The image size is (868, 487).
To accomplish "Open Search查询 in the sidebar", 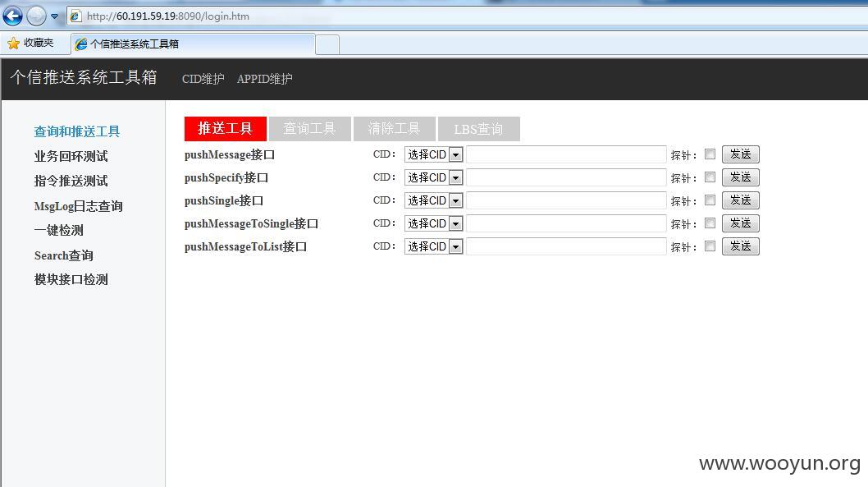I will (x=64, y=255).
